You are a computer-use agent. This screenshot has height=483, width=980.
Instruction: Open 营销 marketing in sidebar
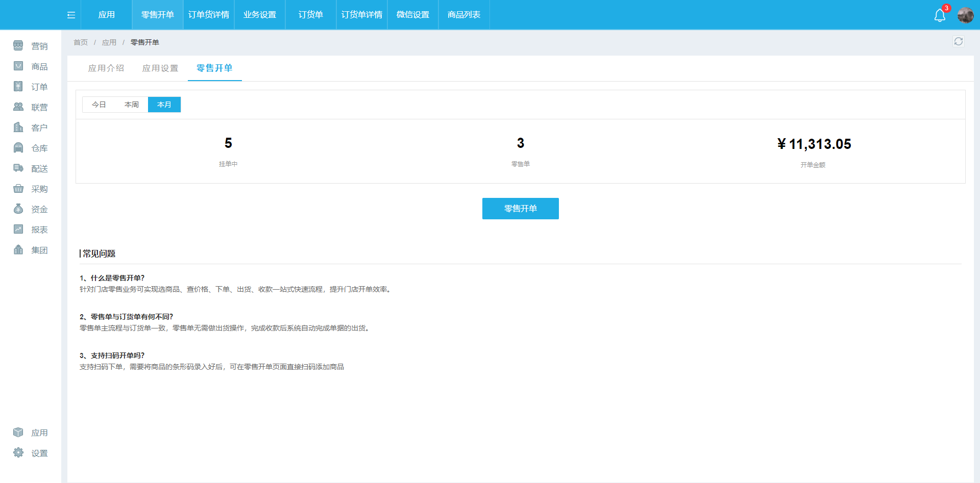[x=31, y=46]
